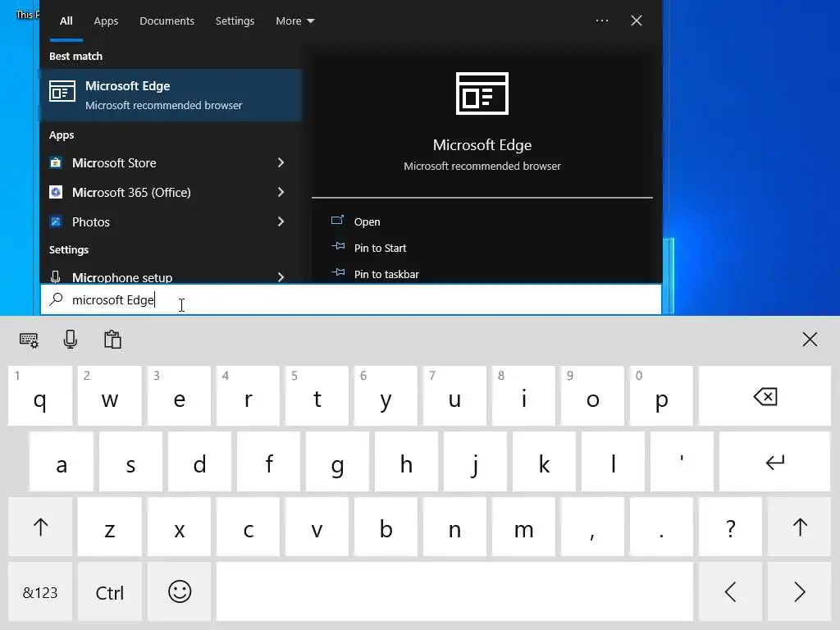Select Photos result label
840x630 pixels.
[x=90, y=221]
